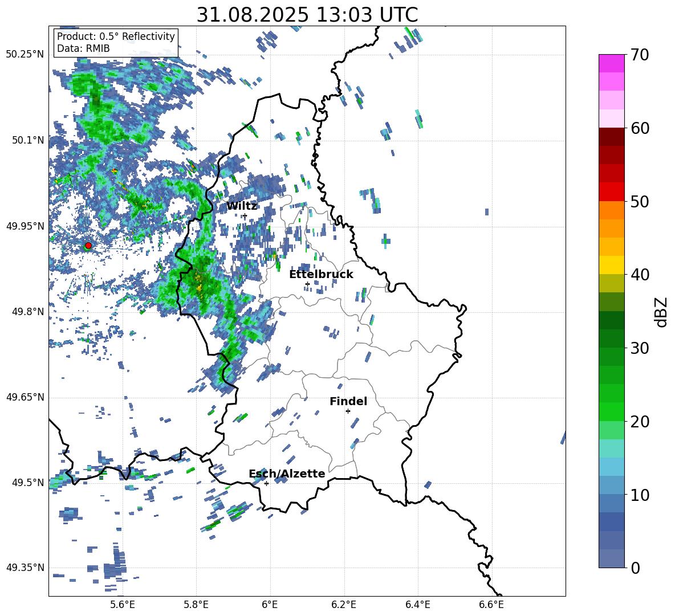Click the 49.8°N latitude label
Screen dimensions: 675x616
tap(28, 312)
